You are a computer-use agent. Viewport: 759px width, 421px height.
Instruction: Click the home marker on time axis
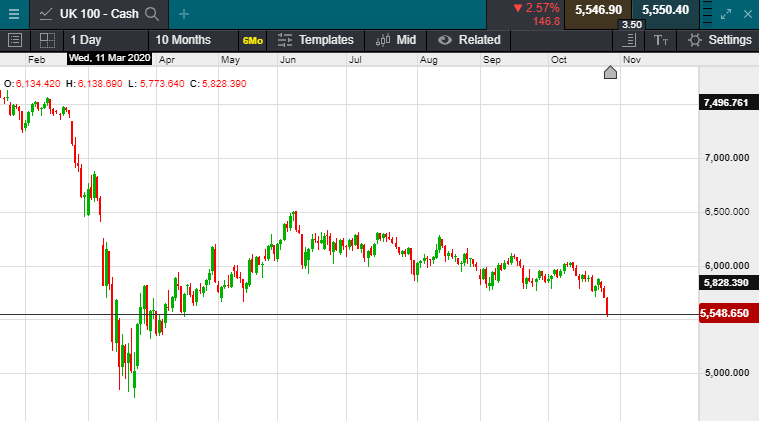click(x=610, y=73)
